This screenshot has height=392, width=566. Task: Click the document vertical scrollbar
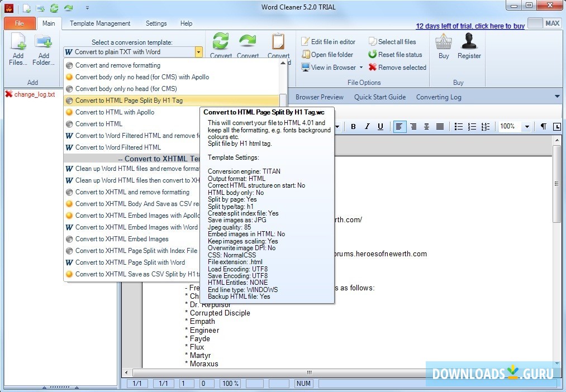pos(557,184)
